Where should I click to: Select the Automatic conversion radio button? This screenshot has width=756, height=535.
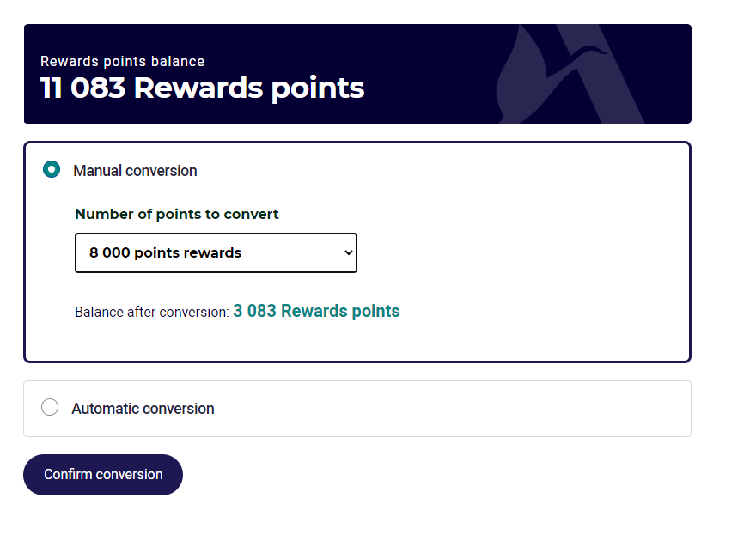[50, 407]
